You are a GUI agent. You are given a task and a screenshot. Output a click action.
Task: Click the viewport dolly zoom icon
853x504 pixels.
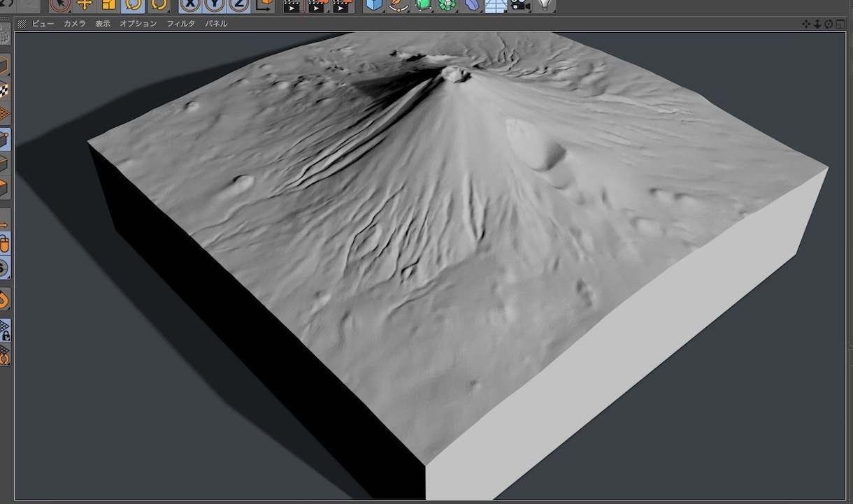[817, 24]
